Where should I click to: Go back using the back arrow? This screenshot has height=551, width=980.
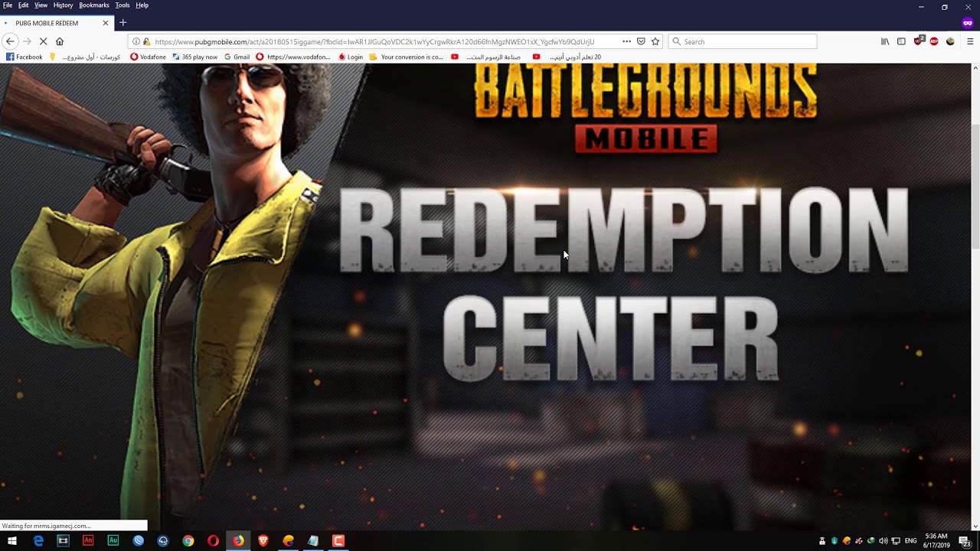point(10,41)
